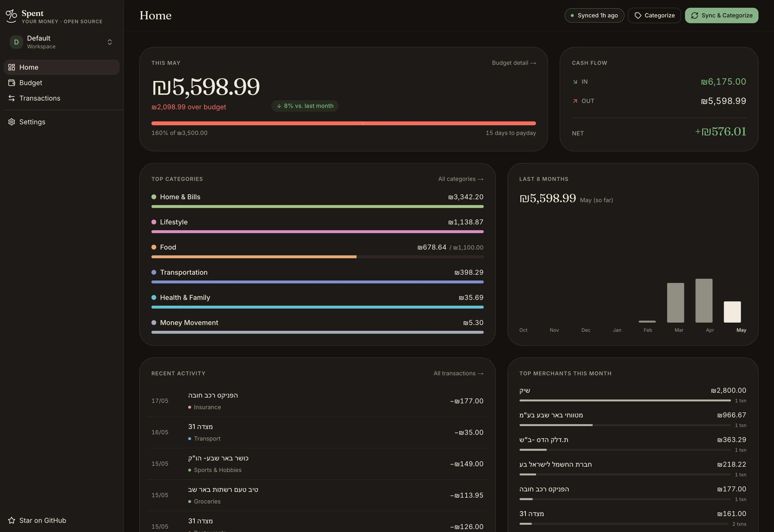
Task: Open the Home page in sidebar
Action: tap(62, 67)
